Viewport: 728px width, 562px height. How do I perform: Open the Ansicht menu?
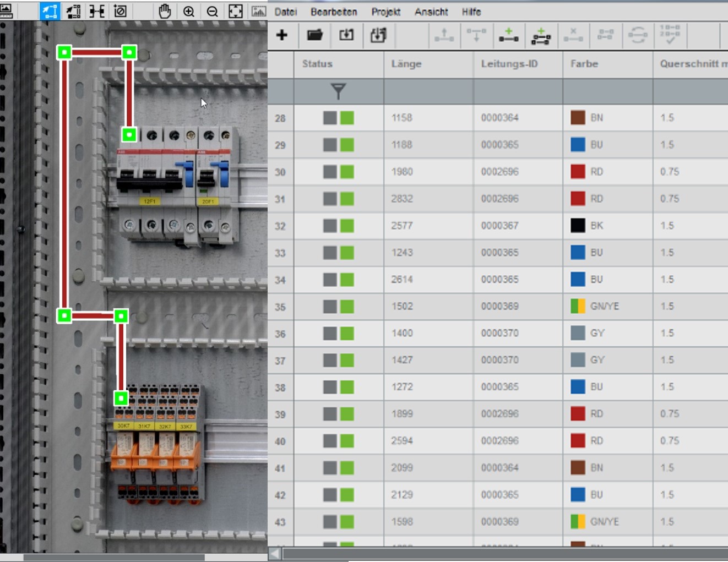(x=431, y=12)
